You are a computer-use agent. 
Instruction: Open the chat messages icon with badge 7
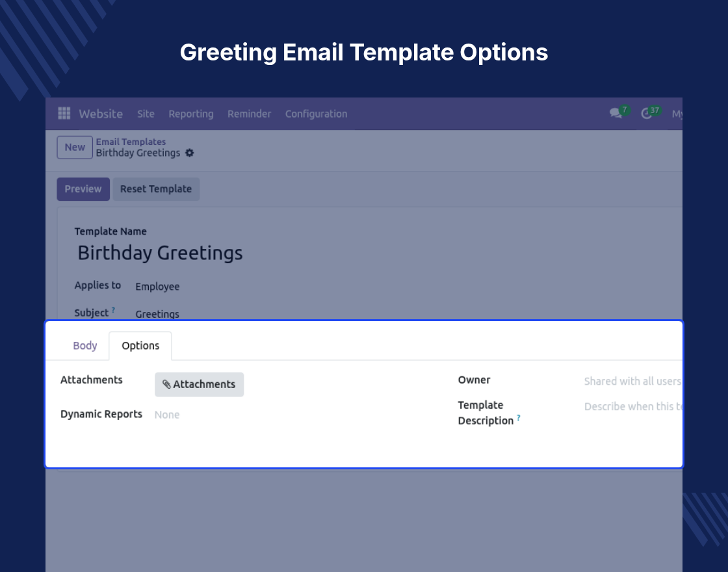(616, 113)
